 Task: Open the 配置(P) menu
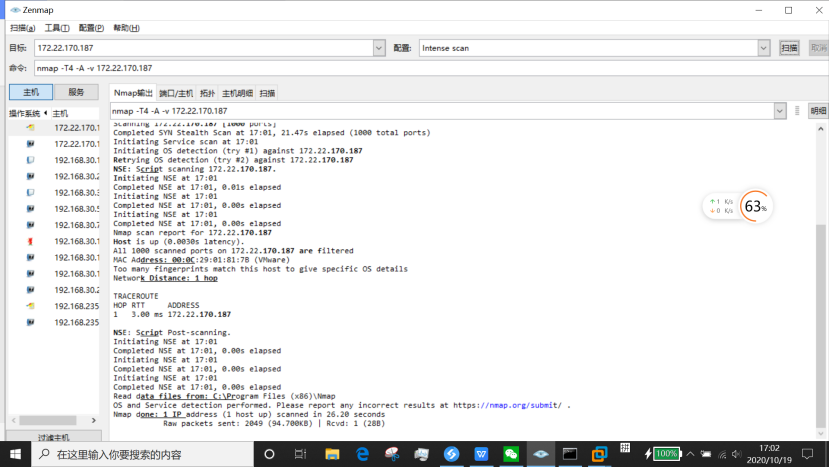[x=91, y=28]
